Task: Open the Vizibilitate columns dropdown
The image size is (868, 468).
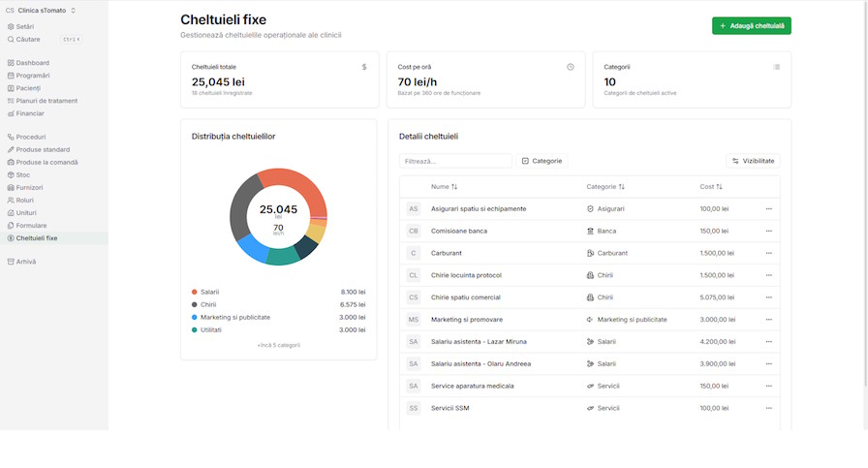Action: 753,161
